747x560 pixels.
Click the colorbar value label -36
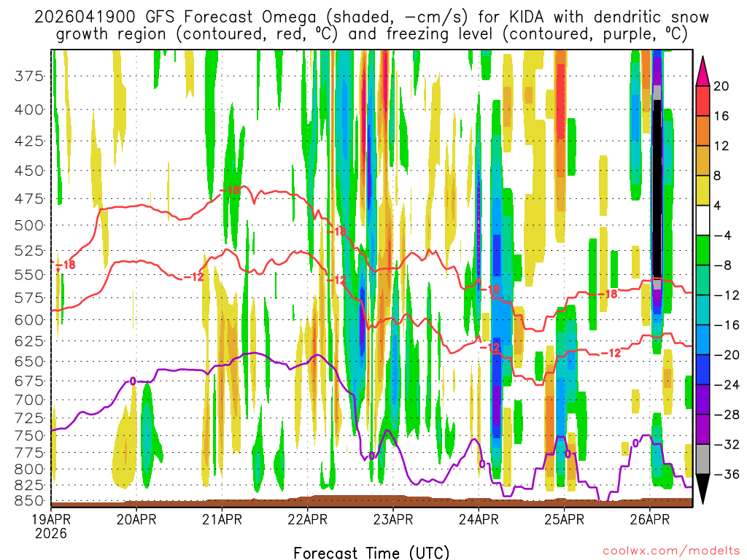click(x=726, y=474)
